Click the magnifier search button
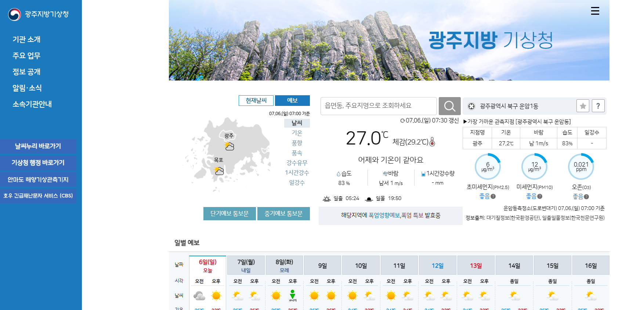This screenshot has height=310, width=644. [x=449, y=106]
